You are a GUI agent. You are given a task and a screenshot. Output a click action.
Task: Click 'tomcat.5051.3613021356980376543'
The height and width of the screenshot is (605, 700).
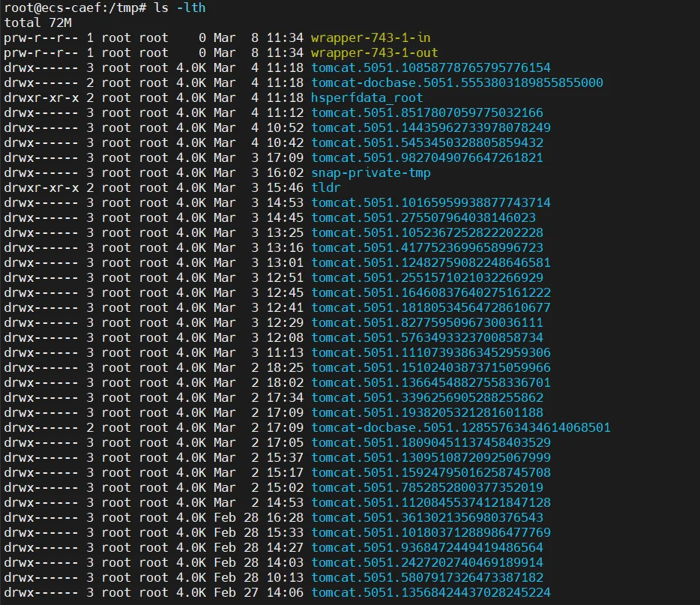coord(427,518)
